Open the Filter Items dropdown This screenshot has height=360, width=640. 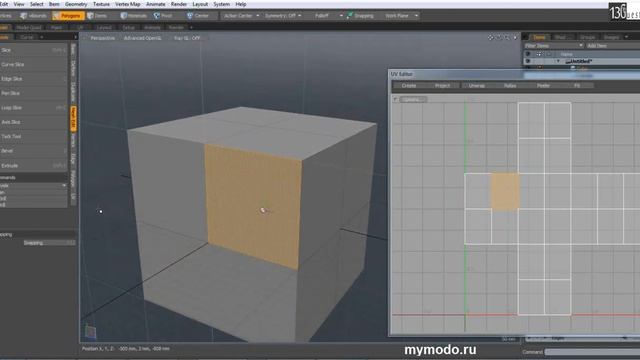[x=554, y=46]
